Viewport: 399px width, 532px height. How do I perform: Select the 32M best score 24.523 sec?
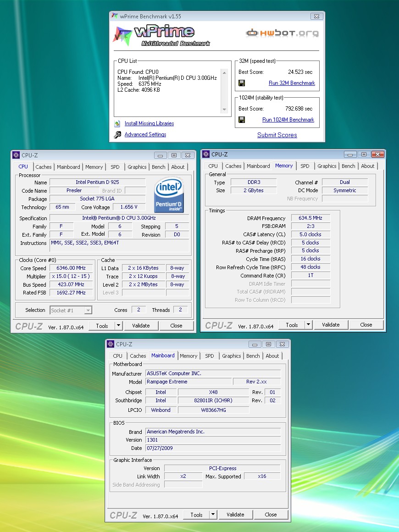tap(300, 72)
